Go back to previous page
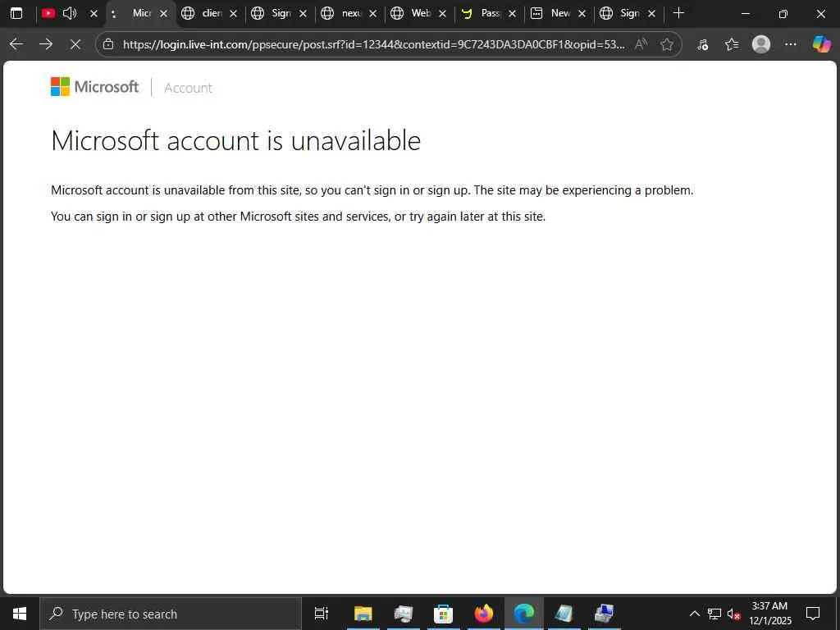Screen dimensions: 840x630 tap(16, 44)
